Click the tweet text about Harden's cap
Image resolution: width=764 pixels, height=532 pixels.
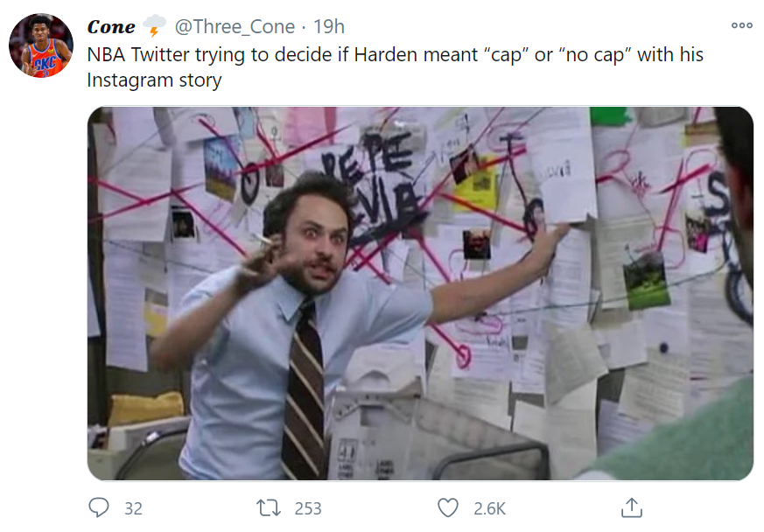point(396,67)
